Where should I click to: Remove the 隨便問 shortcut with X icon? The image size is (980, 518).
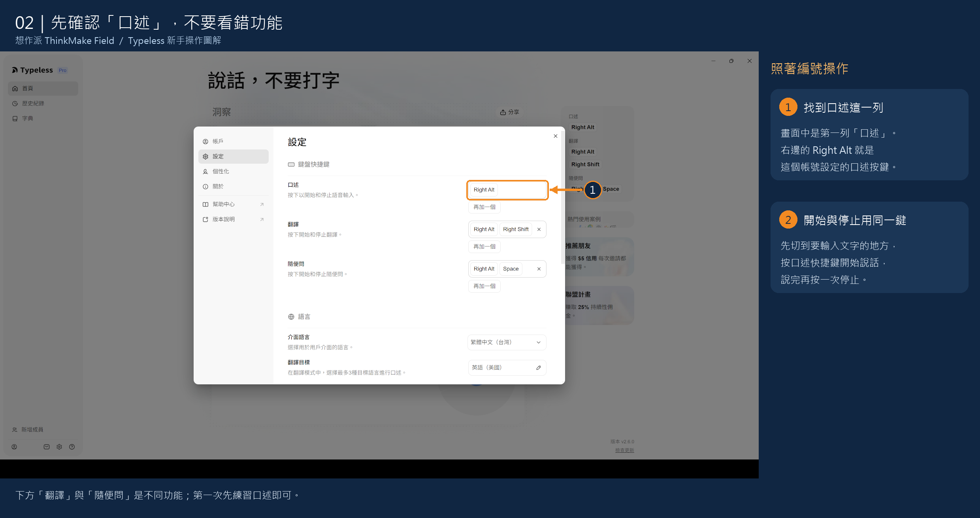click(x=539, y=269)
